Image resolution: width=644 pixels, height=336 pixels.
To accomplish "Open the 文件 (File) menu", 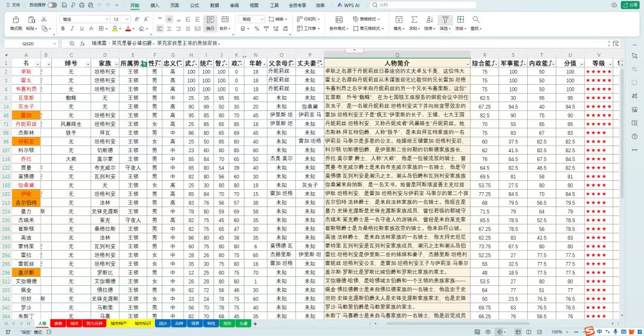I will point(13,5).
